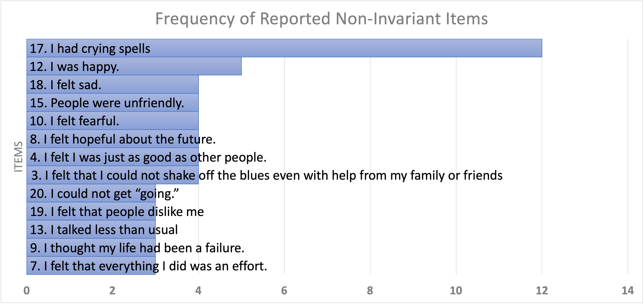Select '19. I felt that people dislike me' bar
The width and height of the screenshot is (644, 304).
pos(91,211)
